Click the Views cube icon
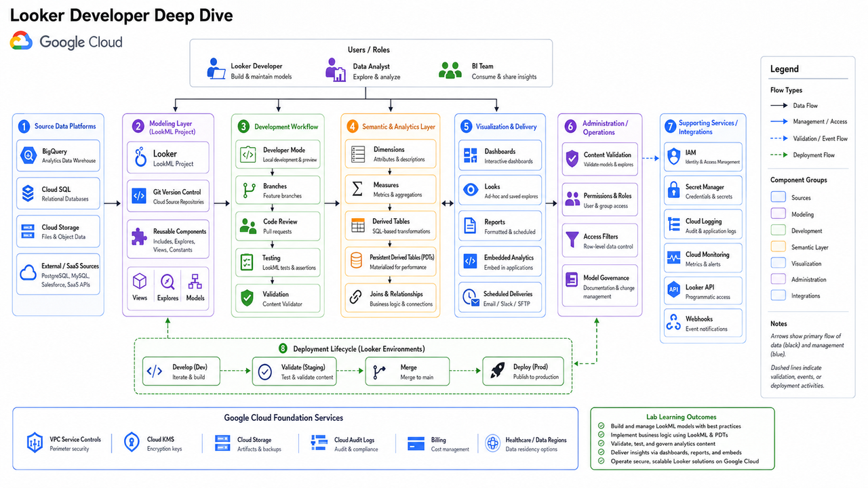The height and width of the screenshot is (488, 868). click(140, 281)
